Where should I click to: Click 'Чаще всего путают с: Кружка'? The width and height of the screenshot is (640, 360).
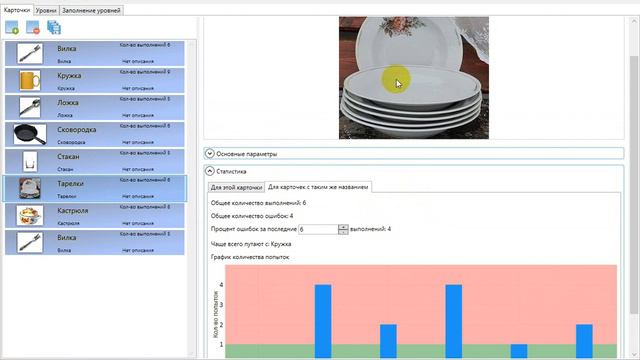[x=251, y=244]
